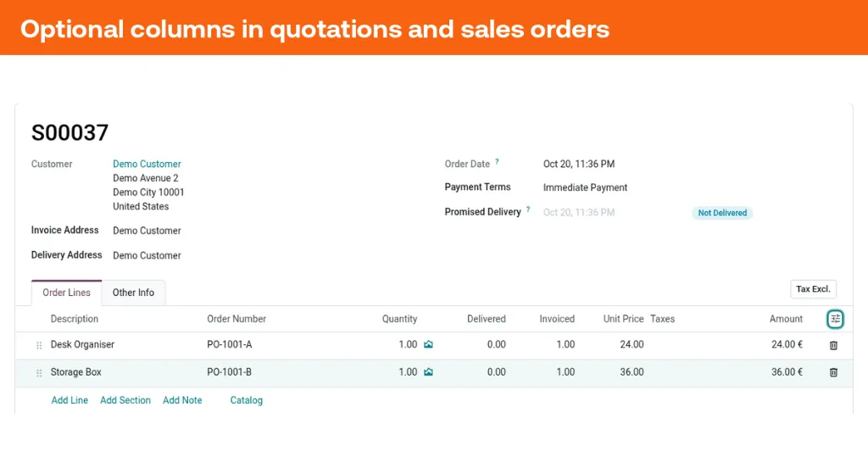
Task: Click the Amount column header
Action: click(x=786, y=319)
